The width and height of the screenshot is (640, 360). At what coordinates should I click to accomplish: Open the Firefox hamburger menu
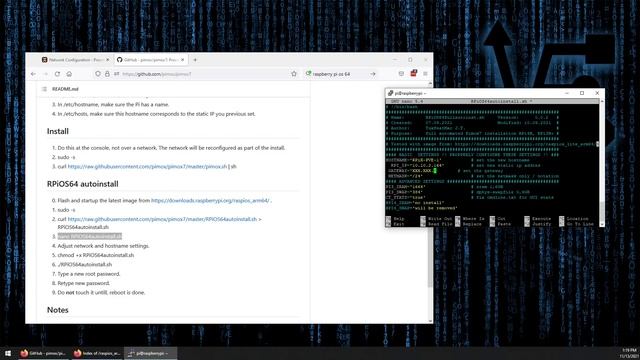(425, 74)
